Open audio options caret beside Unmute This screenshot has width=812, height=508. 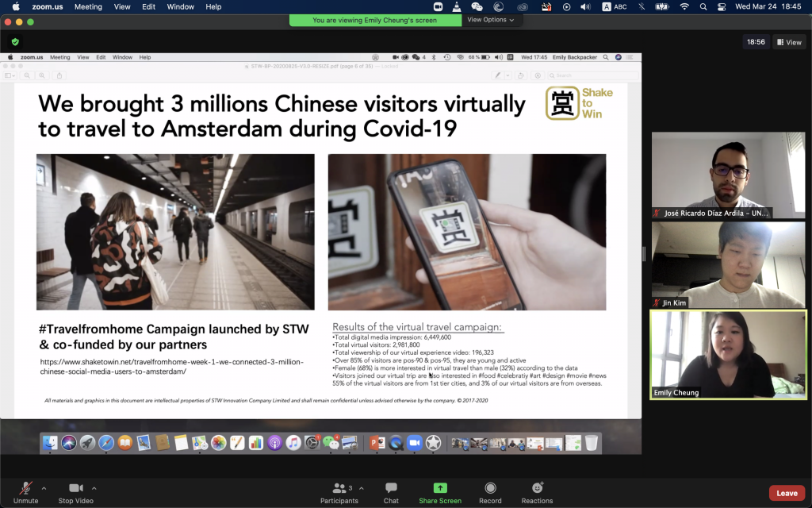click(x=44, y=488)
